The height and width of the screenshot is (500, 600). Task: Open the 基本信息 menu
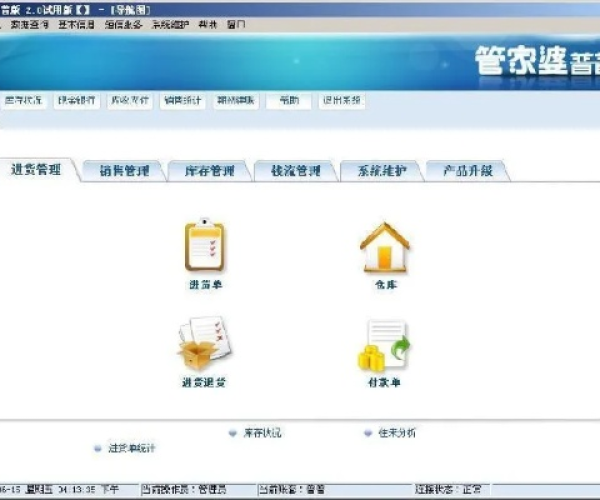77,25
